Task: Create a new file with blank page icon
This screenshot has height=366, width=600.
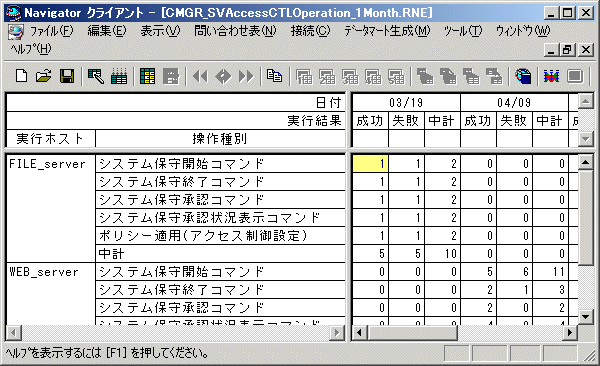Action: click(21, 76)
